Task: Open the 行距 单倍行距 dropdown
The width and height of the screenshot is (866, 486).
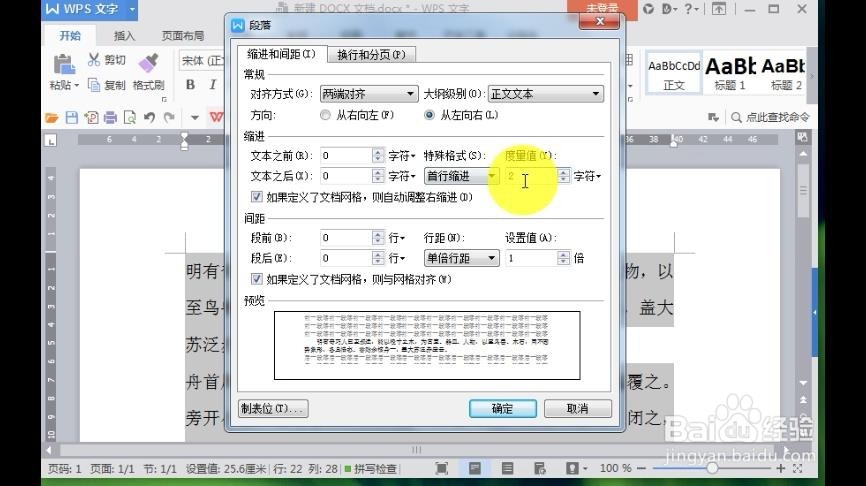Action: [462, 258]
